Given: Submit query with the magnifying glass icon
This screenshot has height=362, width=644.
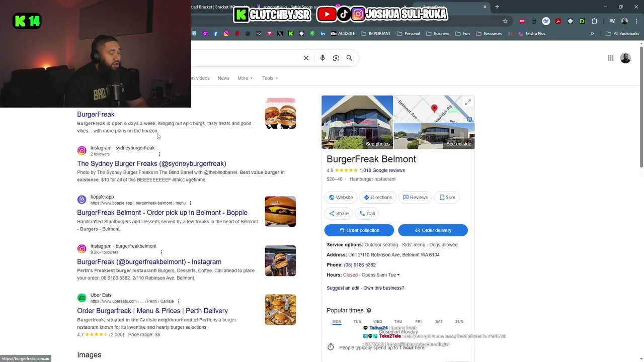Looking at the screenshot, I should 349,58.
